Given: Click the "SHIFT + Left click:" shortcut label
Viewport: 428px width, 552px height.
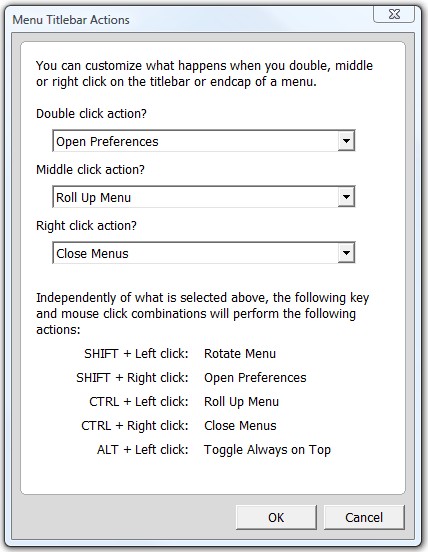Looking at the screenshot, I should 136,353.
